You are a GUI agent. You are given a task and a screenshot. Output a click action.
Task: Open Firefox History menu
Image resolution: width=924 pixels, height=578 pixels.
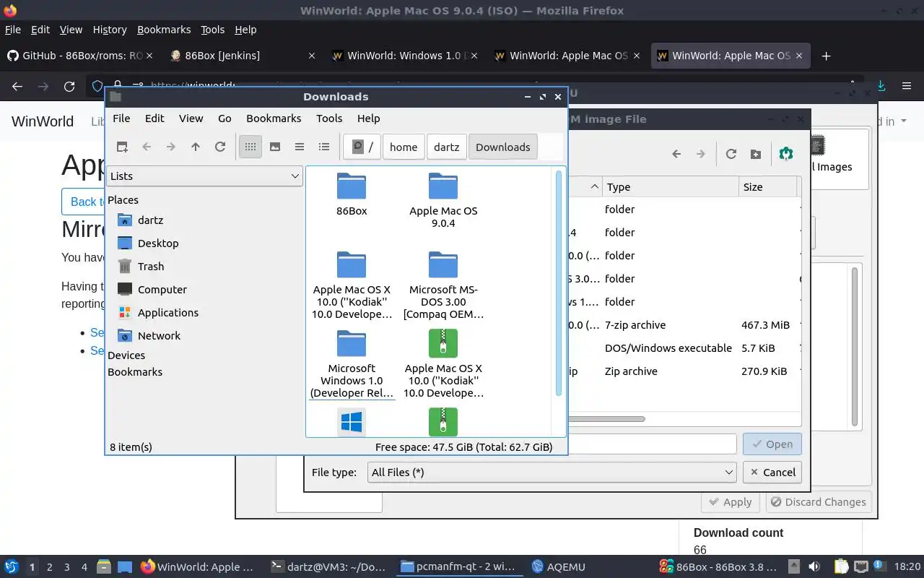pyautogui.click(x=110, y=30)
